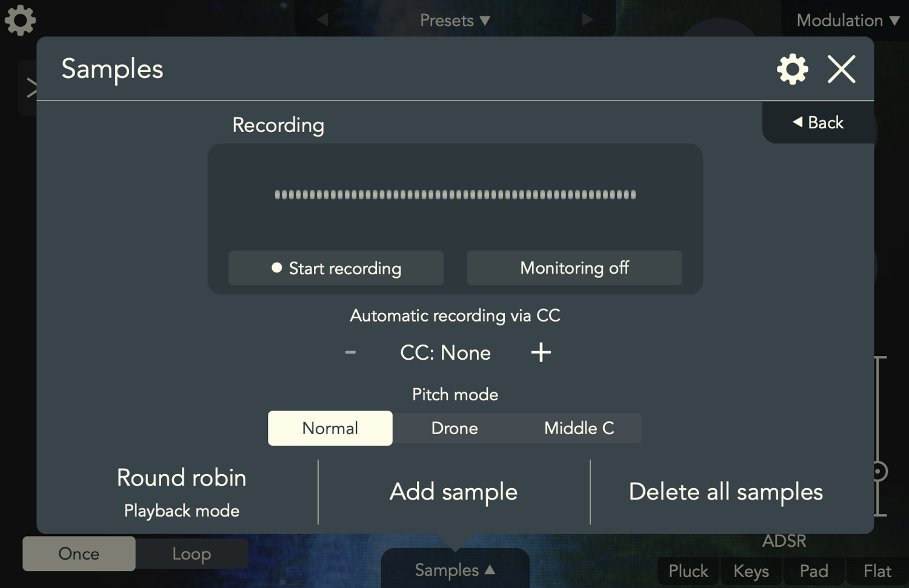The width and height of the screenshot is (909, 588).
Task: Click the Back button
Action: point(818,122)
